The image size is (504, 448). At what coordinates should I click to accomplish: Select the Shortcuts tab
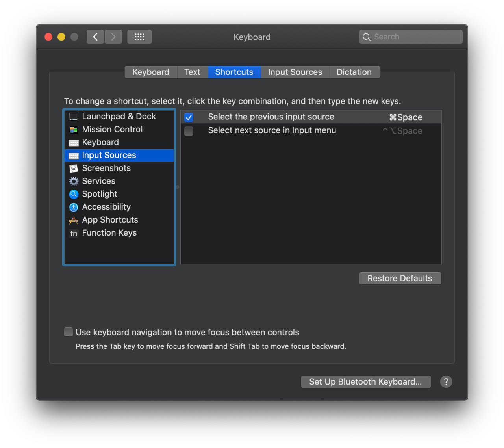(234, 72)
